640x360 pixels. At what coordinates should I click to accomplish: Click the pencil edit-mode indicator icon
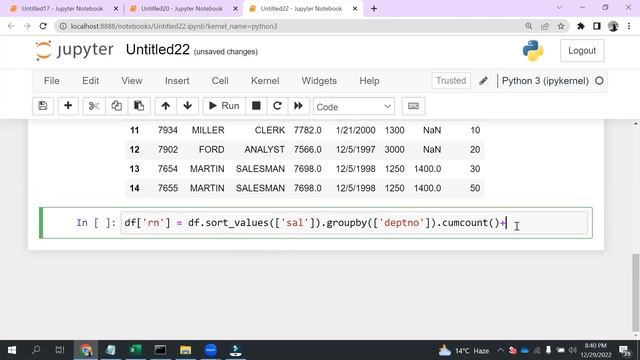click(x=483, y=81)
